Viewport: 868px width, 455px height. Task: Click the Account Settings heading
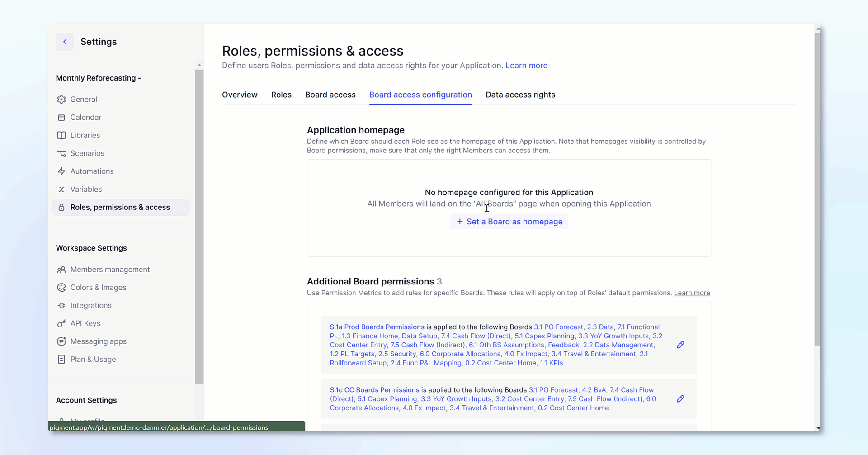click(86, 400)
